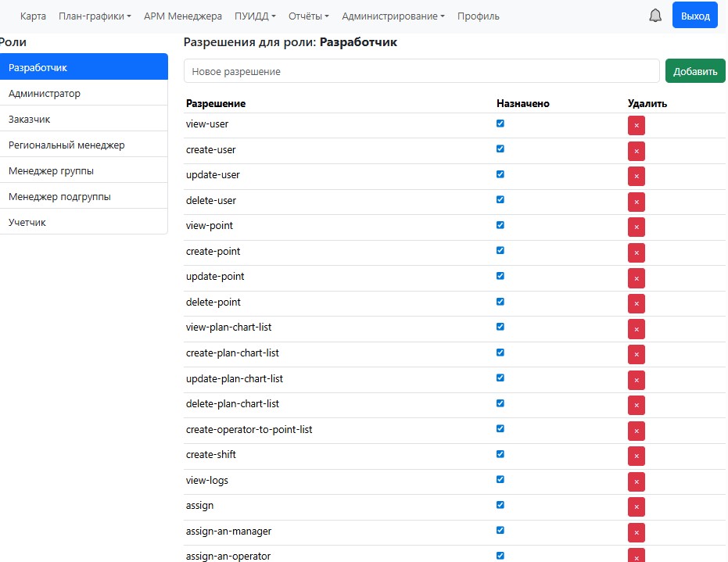This screenshot has width=728, height=562.
Task: Delete the assign-an-manager permission
Action: 636,532
